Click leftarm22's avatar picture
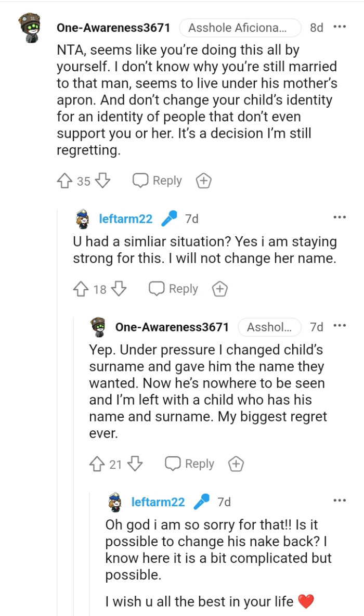Viewport: 364px width, 616px height. (x=82, y=219)
